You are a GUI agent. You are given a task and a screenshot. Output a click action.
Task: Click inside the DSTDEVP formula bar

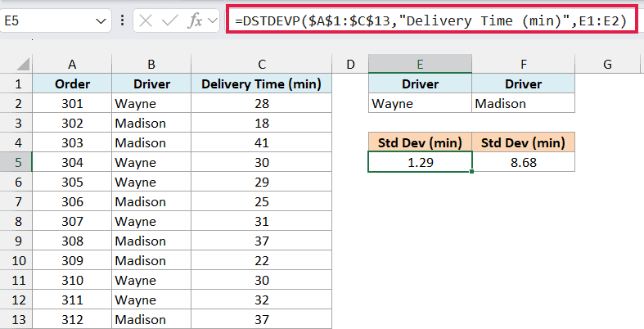(x=432, y=20)
